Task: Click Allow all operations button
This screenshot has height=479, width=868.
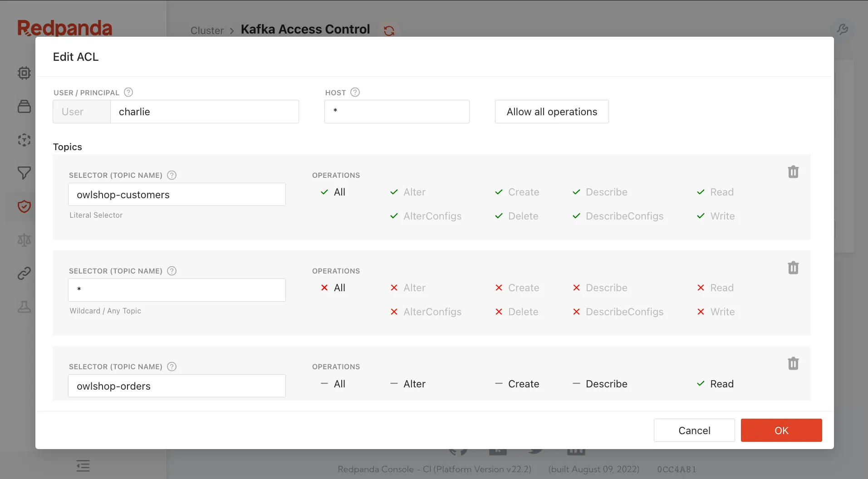Action: tap(552, 112)
